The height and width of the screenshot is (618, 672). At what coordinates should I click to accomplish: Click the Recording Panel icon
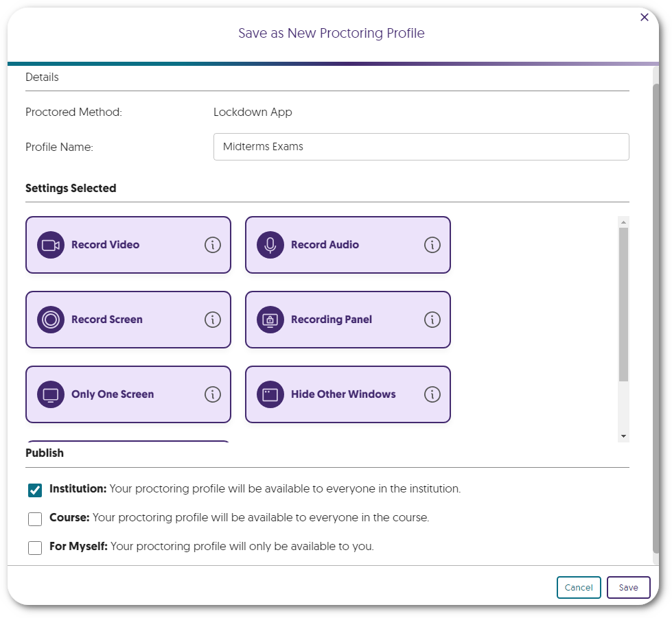pyautogui.click(x=270, y=320)
